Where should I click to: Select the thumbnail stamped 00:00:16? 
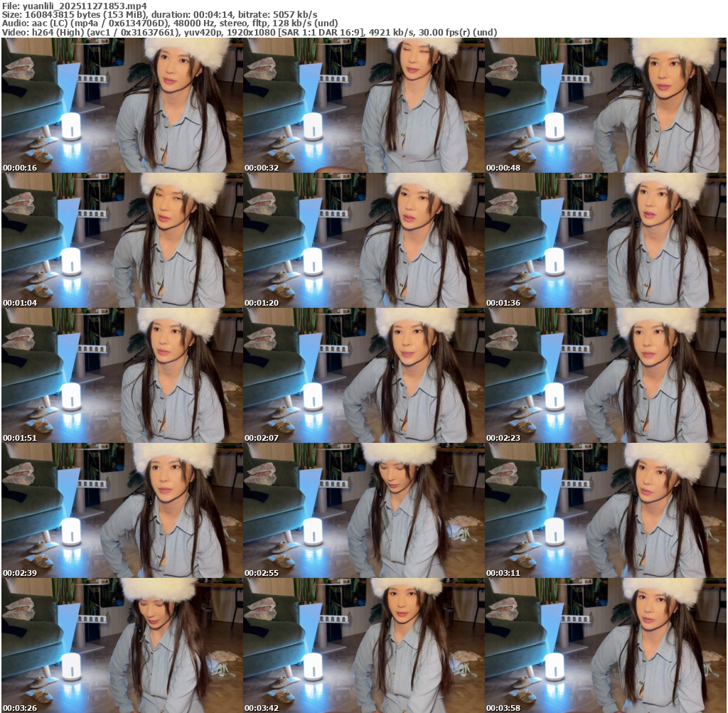coord(122,105)
